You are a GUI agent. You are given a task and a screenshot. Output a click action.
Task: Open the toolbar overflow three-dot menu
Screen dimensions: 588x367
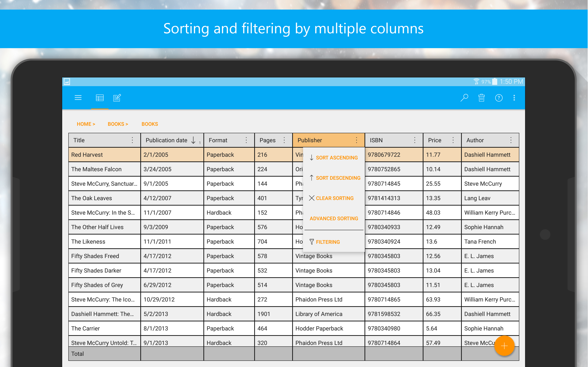514,98
